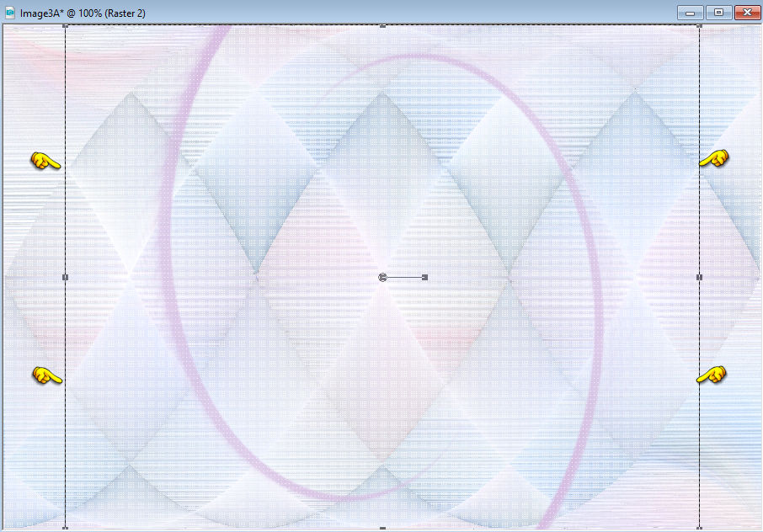The width and height of the screenshot is (763, 532).
Task: Click the top-center selection handle
Action: [x=382, y=26]
